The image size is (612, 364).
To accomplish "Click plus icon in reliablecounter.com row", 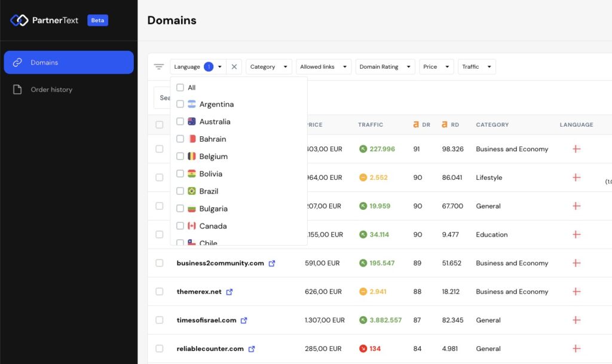I will tap(577, 348).
